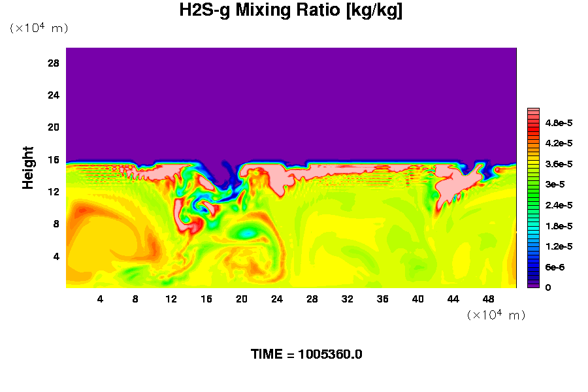588x392 pixels.
Task: Select the "4.8e-5" colorbar label
Action: [559, 122]
